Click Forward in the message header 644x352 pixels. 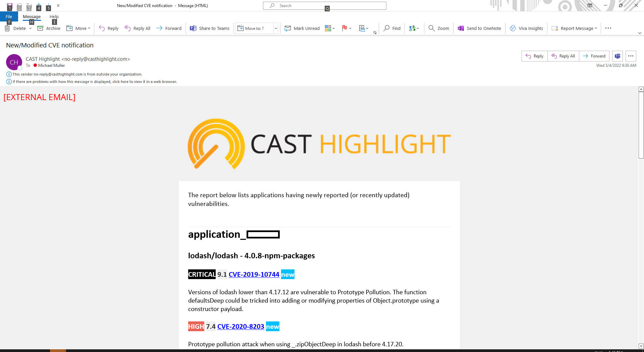[x=594, y=56]
